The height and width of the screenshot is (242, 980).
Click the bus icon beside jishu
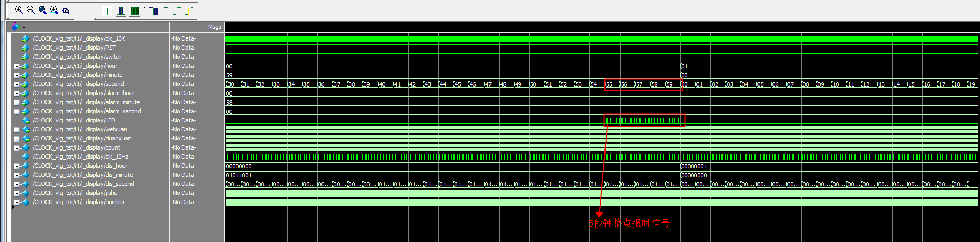click(x=25, y=193)
